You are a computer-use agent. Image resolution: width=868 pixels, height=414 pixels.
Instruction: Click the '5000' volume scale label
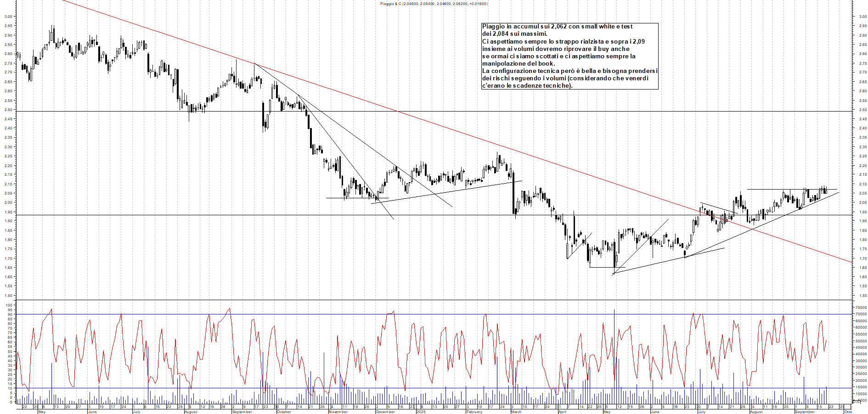pos(862,400)
